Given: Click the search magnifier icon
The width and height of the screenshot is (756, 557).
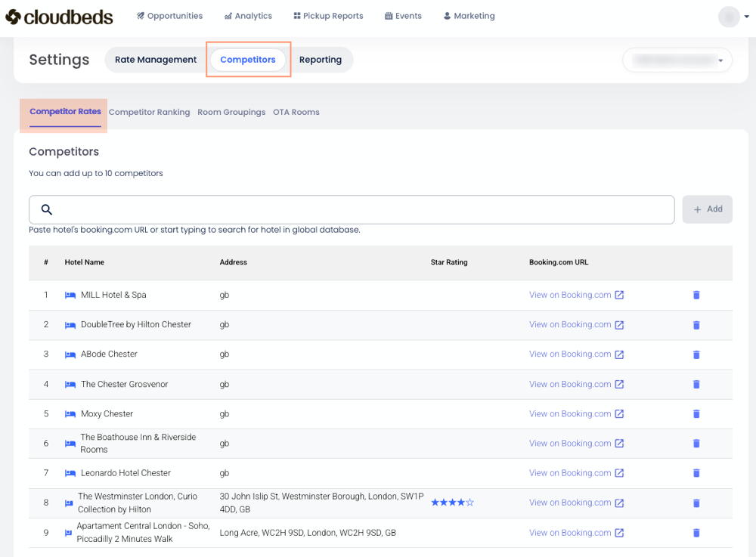Looking at the screenshot, I should 47,210.
